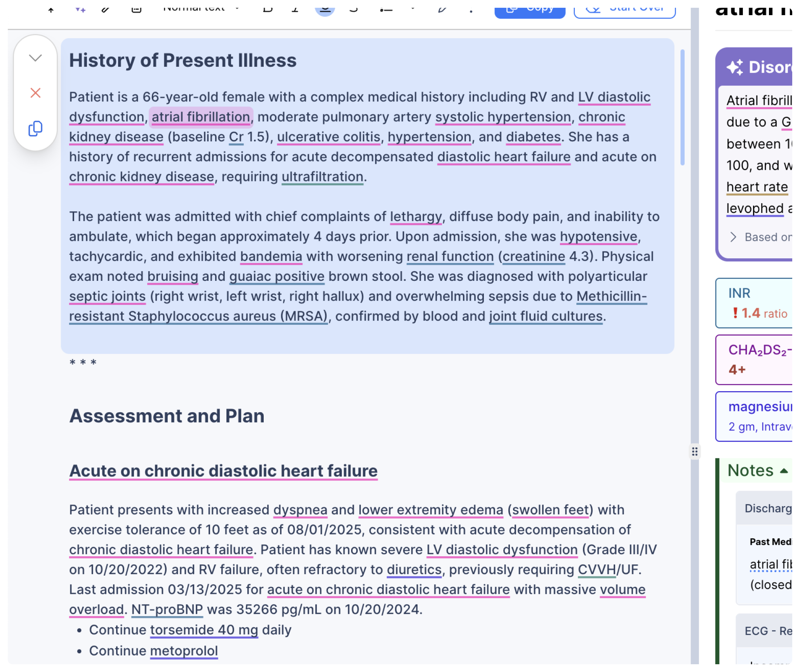Image resolution: width=800 pixels, height=672 pixels.
Task: Click the 'CVVH' underlined term
Action: [x=597, y=570]
